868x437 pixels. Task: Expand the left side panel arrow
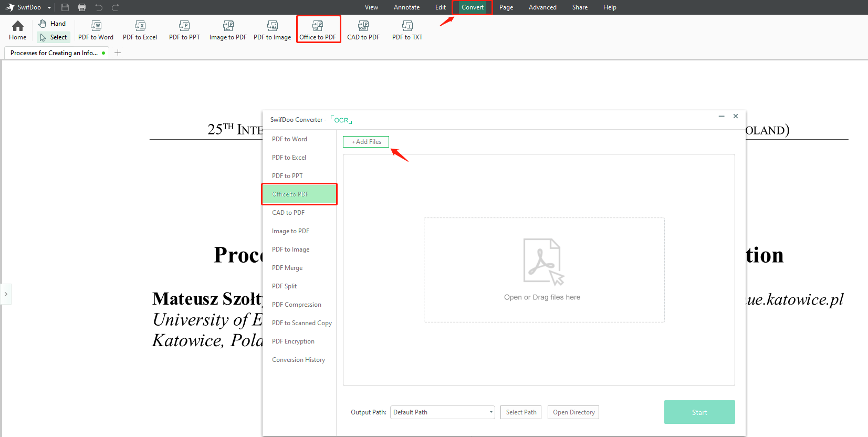click(x=6, y=294)
